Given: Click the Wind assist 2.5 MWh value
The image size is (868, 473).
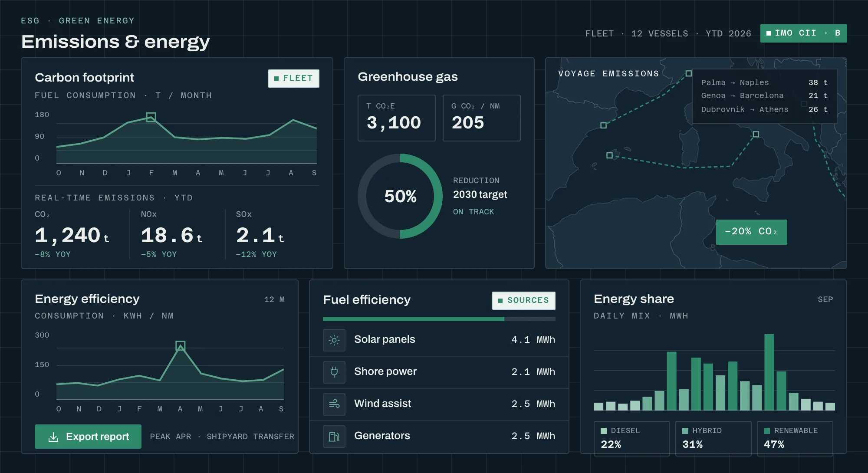Looking at the screenshot, I should (533, 404).
